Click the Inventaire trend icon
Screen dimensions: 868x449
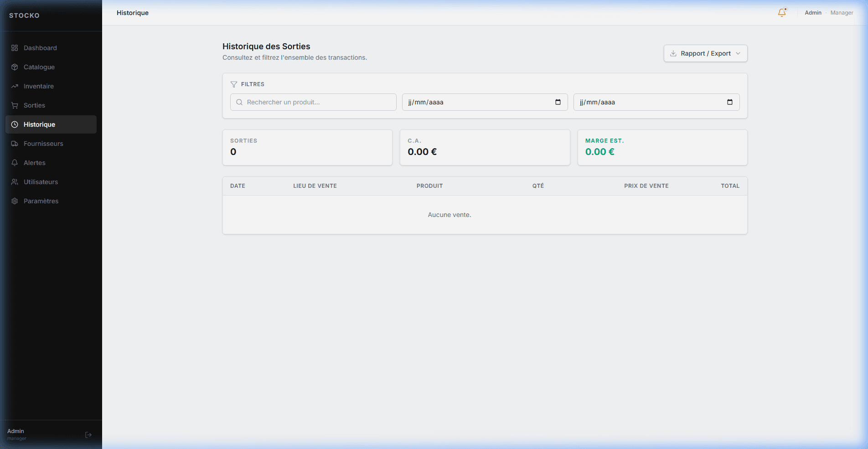click(x=15, y=86)
